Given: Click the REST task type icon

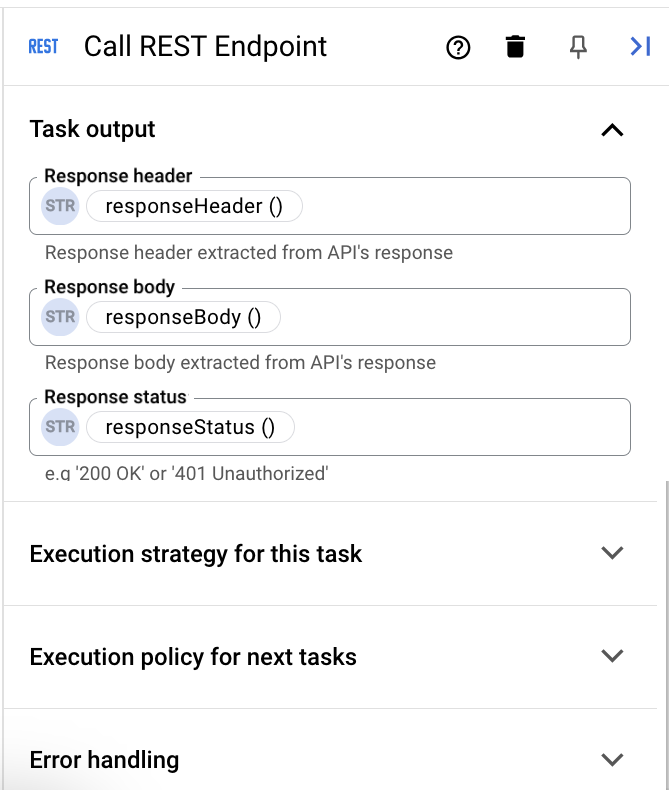Looking at the screenshot, I should tap(43, 47).
